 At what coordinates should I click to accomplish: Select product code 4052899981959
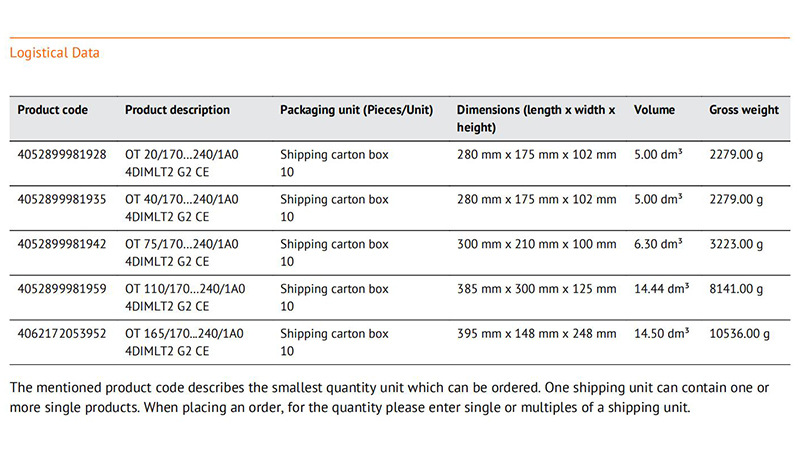point(62,289)
